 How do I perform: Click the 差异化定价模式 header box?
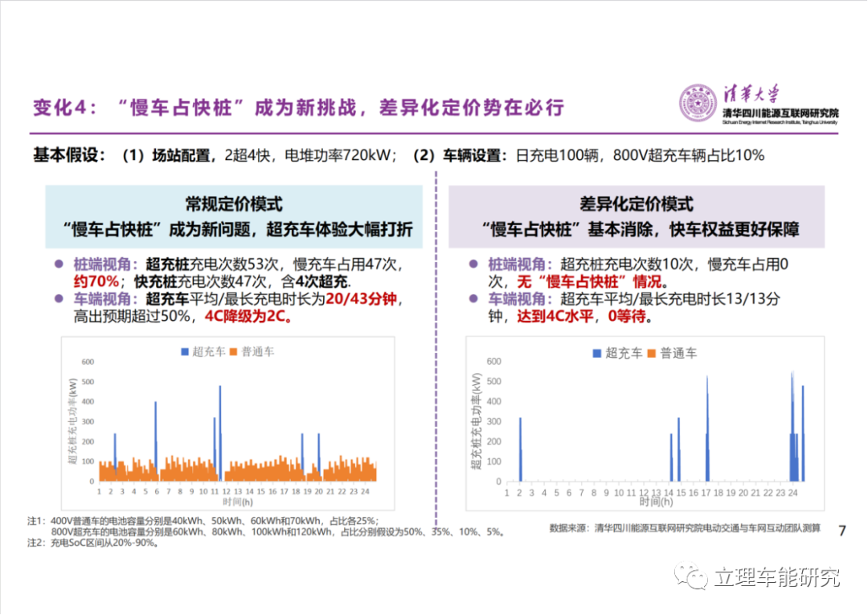[x=636, y=216]
